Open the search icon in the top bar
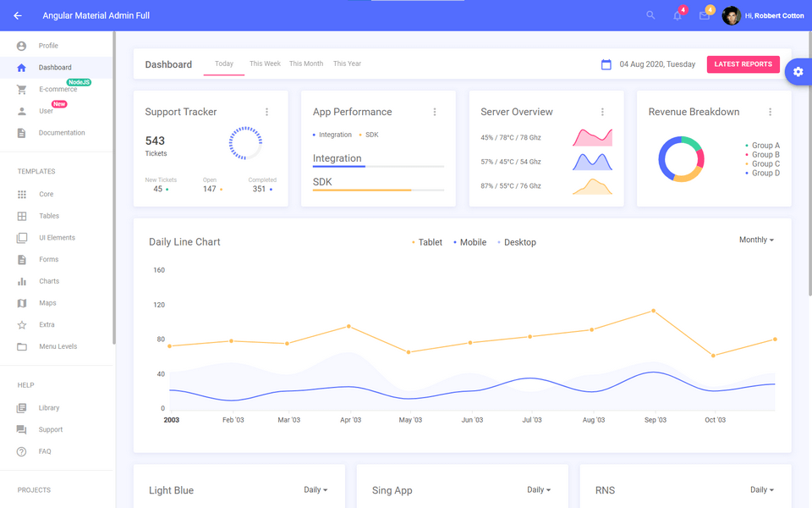The height and width of the screenshot is (508, 812). pyautogui.click(x=650, y=14)
